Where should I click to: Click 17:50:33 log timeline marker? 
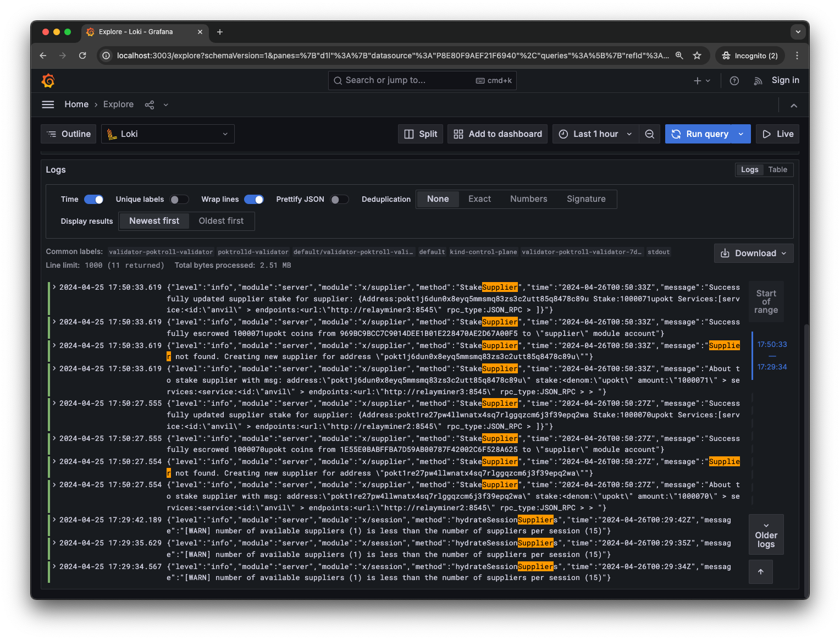point(772,345)
